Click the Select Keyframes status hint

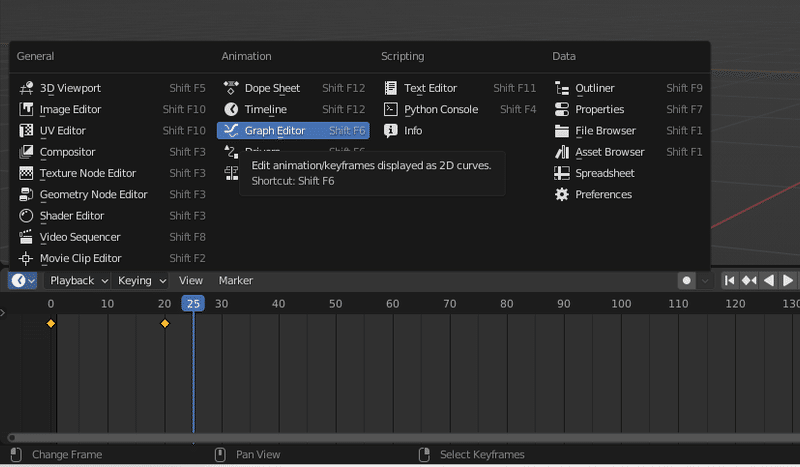[x=482, y=454]
